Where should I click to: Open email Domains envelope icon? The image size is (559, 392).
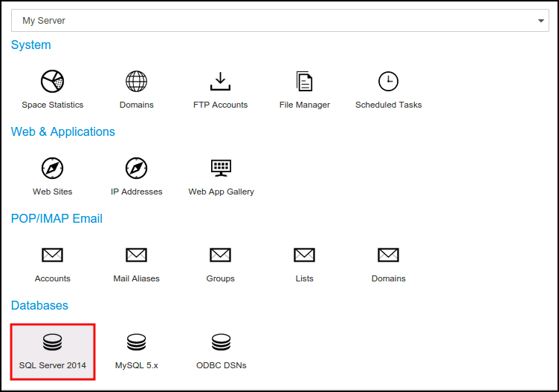[x=388, y=255]
